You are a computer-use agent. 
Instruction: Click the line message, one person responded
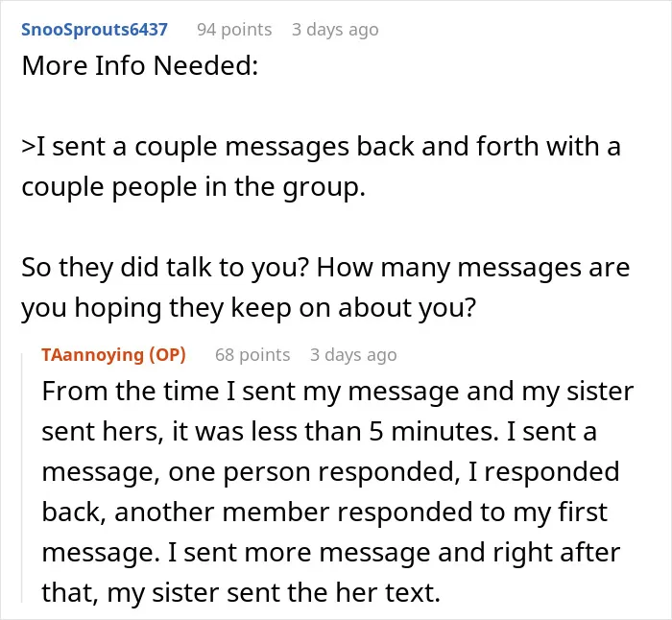click(x=330, y=472)
